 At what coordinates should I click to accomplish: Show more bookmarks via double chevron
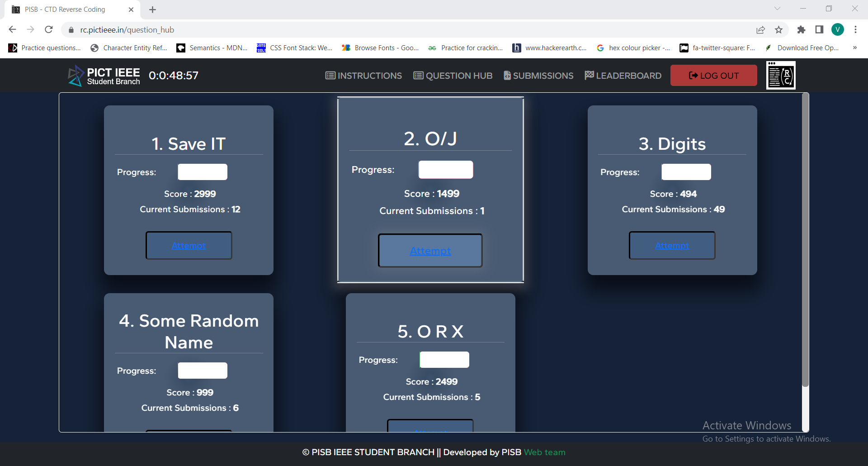(x=854, y=48)
